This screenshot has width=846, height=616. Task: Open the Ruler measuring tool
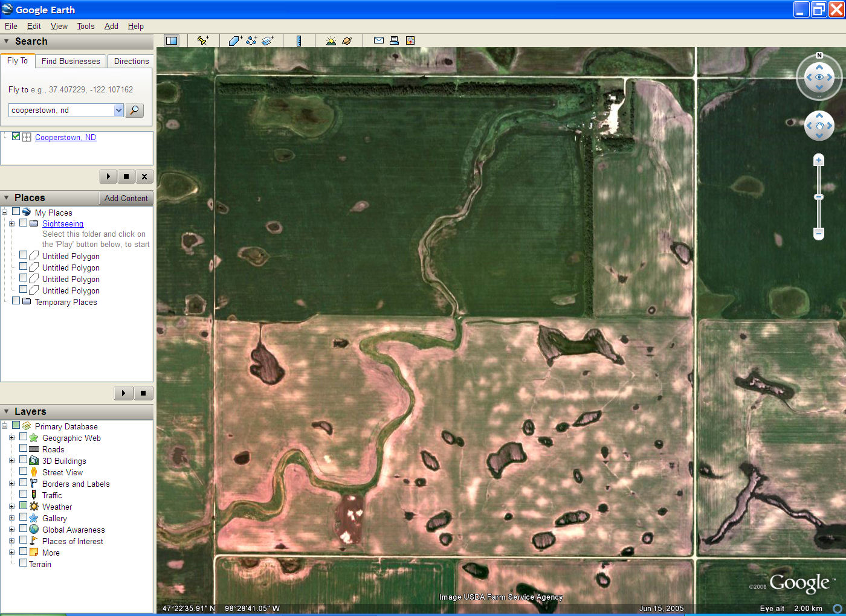pos(299,40)
